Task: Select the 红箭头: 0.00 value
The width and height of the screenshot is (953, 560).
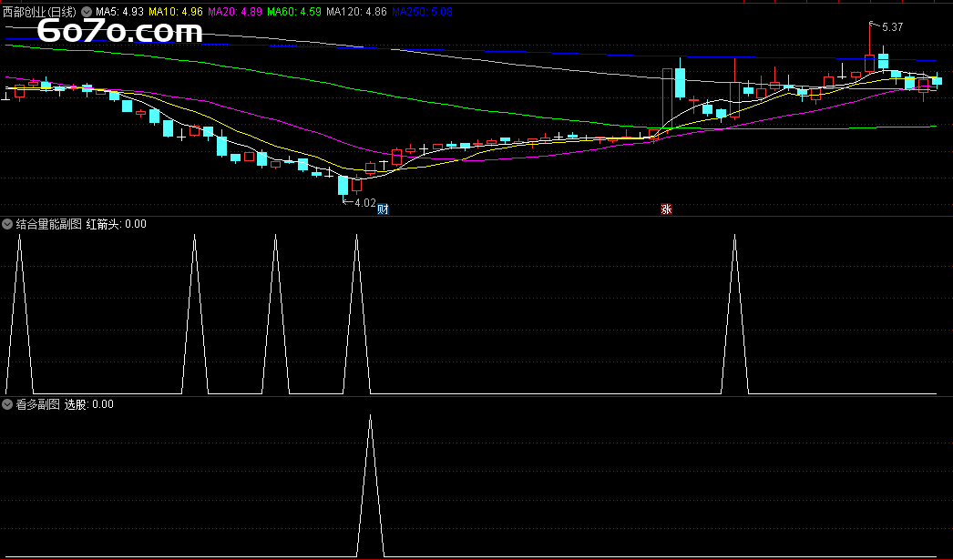Action: coord(116,224)
